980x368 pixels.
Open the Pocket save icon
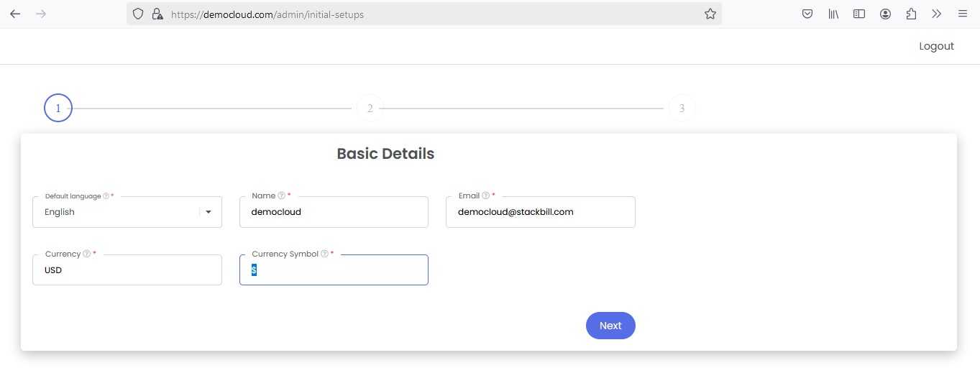807,14
